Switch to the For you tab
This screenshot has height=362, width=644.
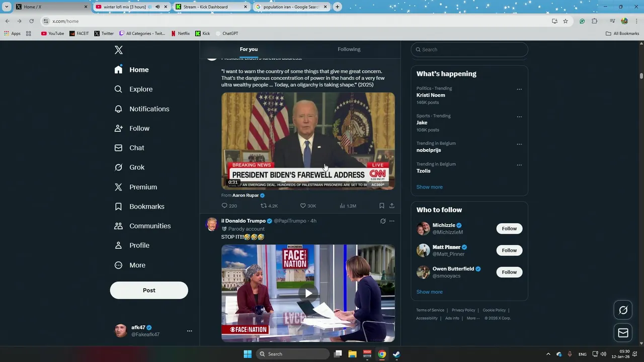click(x=249, y=49)
